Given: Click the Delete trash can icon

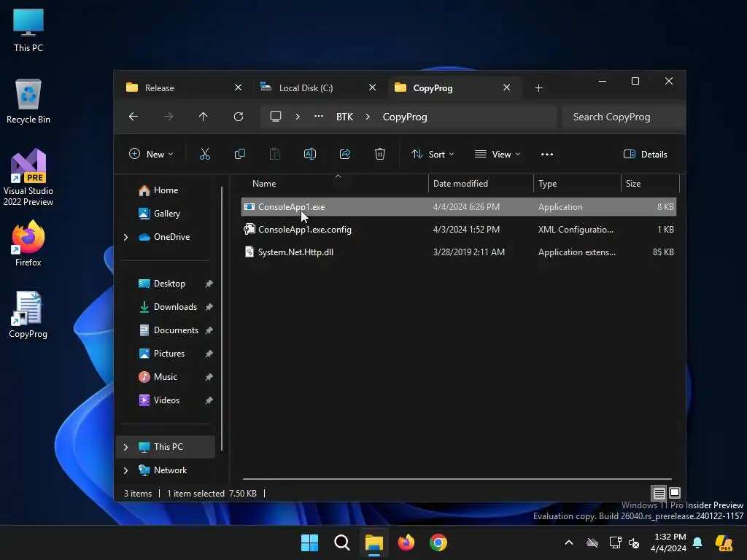Looking at the screenshot, I should (379, 154).
